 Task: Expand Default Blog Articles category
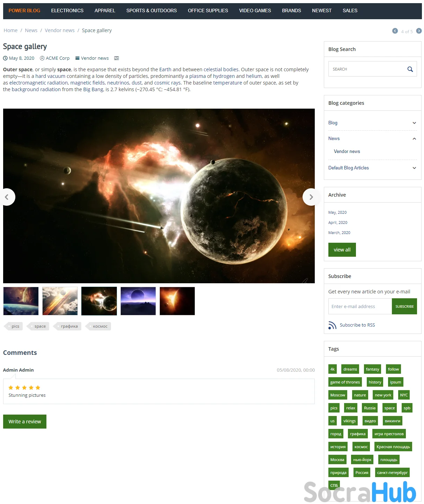click(414, 168)
